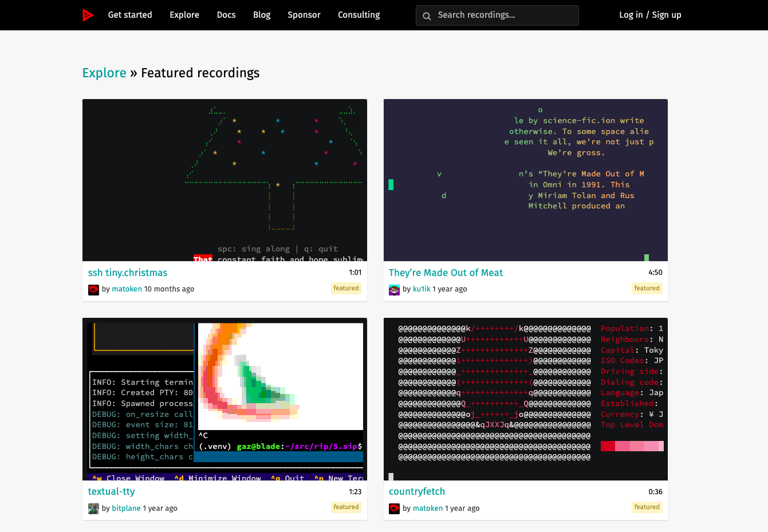768x532 pixels.
Task: Click the Featured recordings heading text
Action: (x=200, y=73)
